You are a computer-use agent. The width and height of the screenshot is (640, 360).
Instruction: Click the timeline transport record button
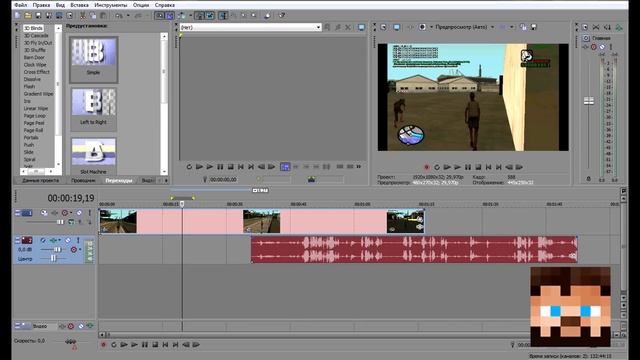[x=103, y=344]
